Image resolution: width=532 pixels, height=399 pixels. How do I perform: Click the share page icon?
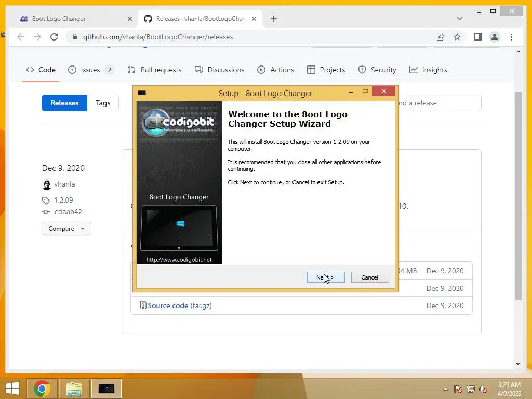(x=441, y=37)
